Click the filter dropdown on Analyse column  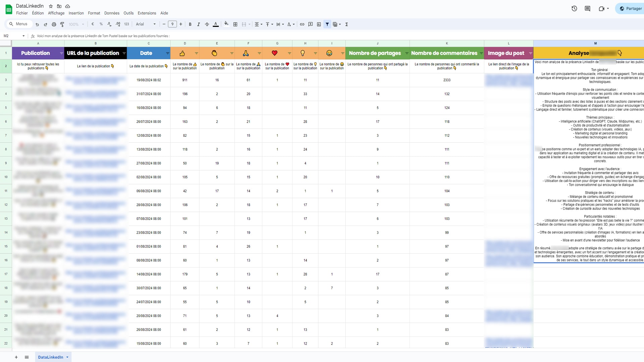[x=619, y=53]
